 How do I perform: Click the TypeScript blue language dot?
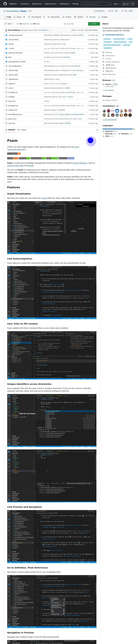[x=103, y=131]
